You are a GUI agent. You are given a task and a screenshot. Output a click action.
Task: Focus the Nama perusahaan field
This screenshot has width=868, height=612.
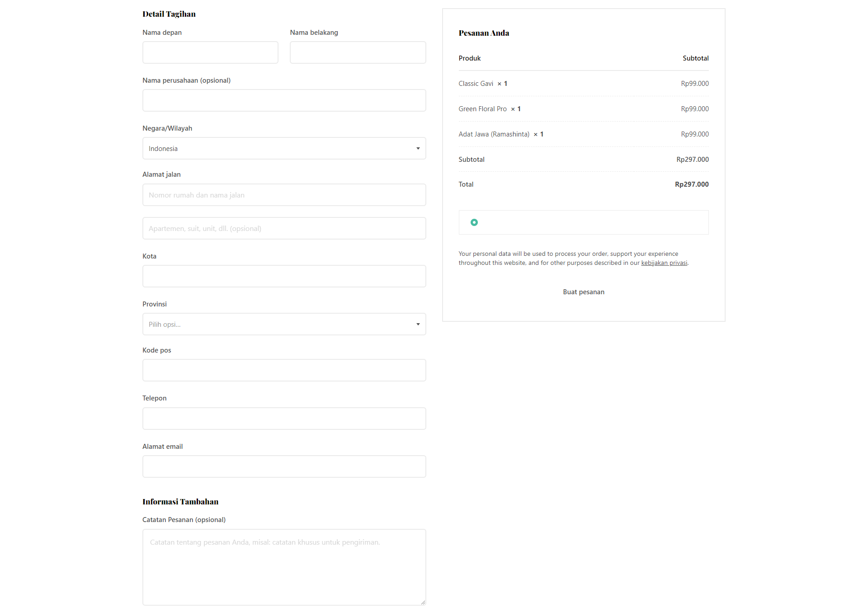coord(284,100)
